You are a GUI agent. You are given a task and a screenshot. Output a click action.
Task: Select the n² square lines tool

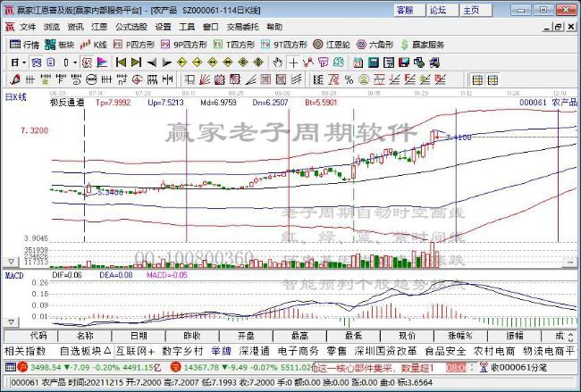(x=122, y=79)
